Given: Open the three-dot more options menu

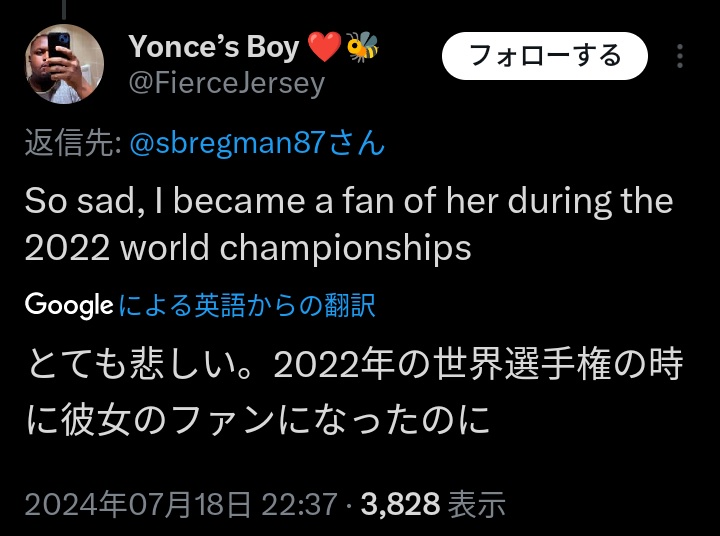Looking at the screenshot, I should pos(681,55).
